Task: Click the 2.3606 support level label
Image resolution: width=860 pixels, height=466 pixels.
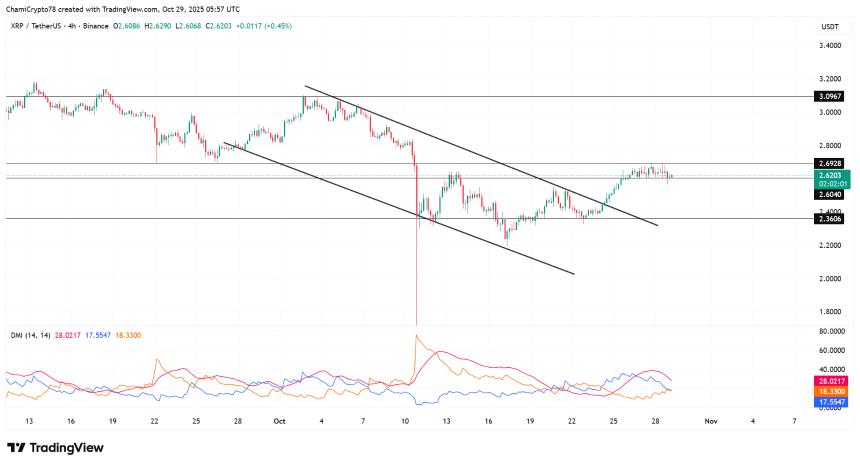Action: tap(831, 218)
